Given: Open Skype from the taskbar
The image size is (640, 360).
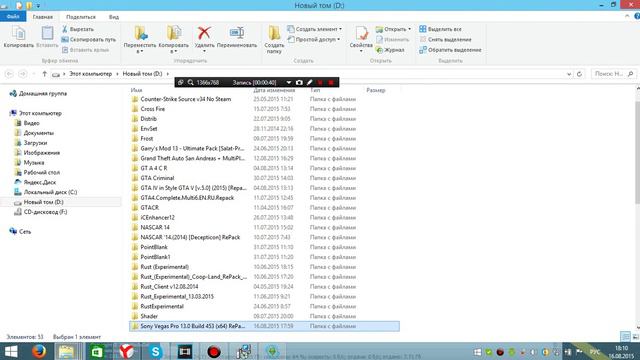Looking at the screenshot, I should coord(155,351).
